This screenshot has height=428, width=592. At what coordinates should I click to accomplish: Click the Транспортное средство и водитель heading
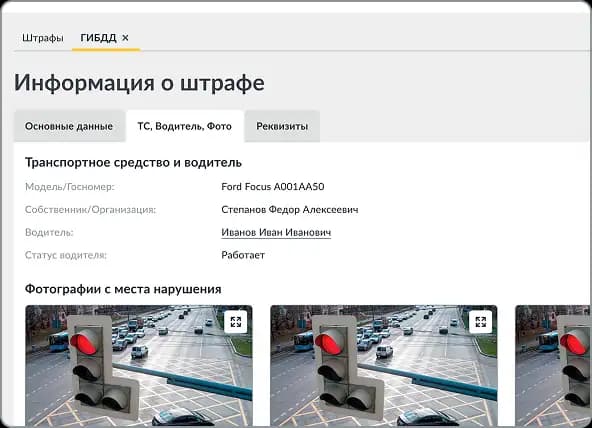pyautogui.click(x=133, y=163)
